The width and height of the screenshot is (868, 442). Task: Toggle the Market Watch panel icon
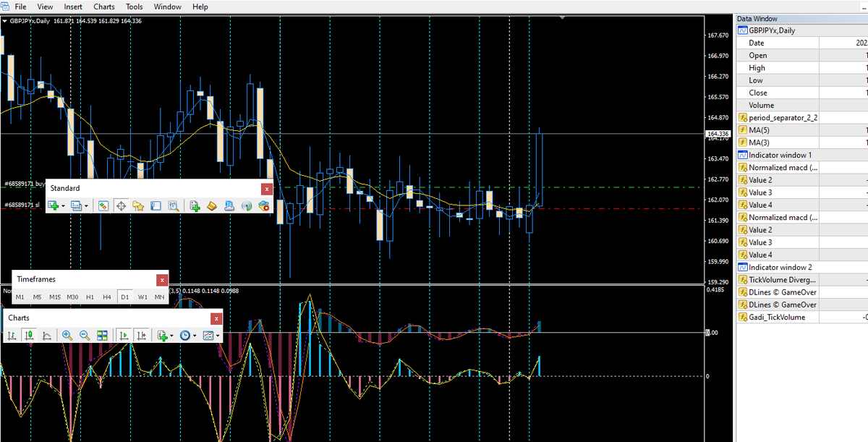point(103,205)
